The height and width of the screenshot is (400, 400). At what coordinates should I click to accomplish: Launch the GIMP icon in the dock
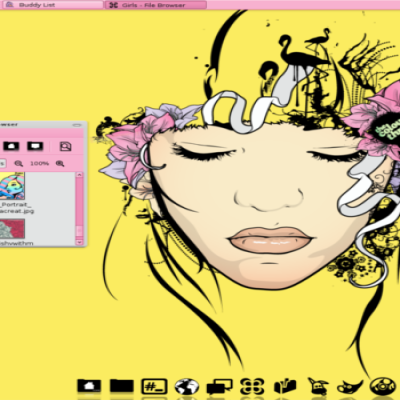pyautogui.click(x=350, y=387)
